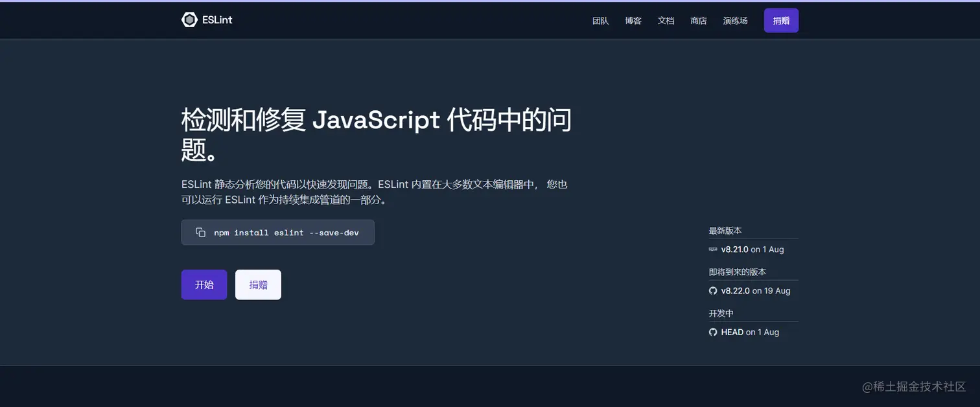Click the GitHub icon beside v8.22.0
The image size is (980, 407).
tap(713, 291)
